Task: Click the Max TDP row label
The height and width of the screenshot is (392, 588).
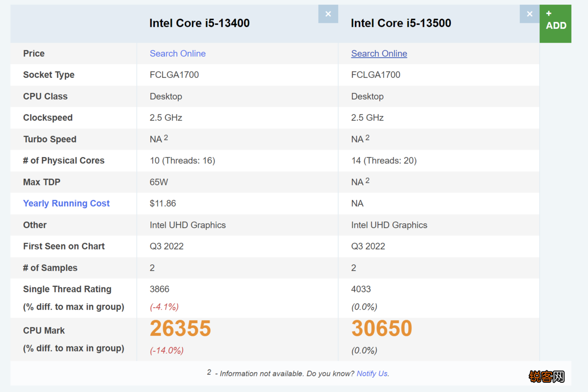Action: (x=42, y=182)
